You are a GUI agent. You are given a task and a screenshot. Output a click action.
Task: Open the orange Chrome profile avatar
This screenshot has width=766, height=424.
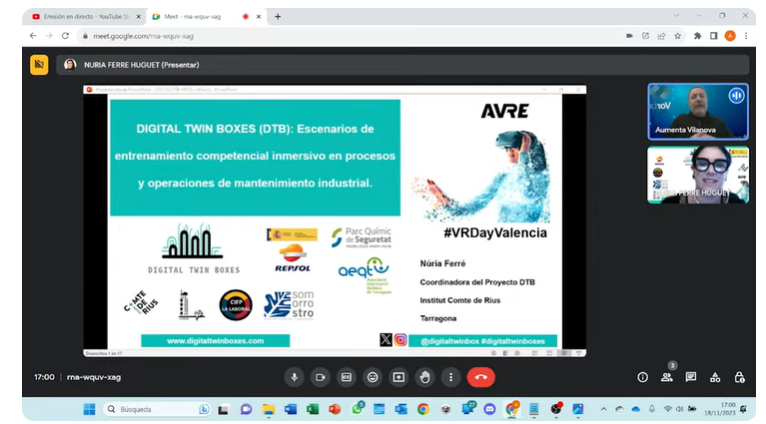(730, 36)
